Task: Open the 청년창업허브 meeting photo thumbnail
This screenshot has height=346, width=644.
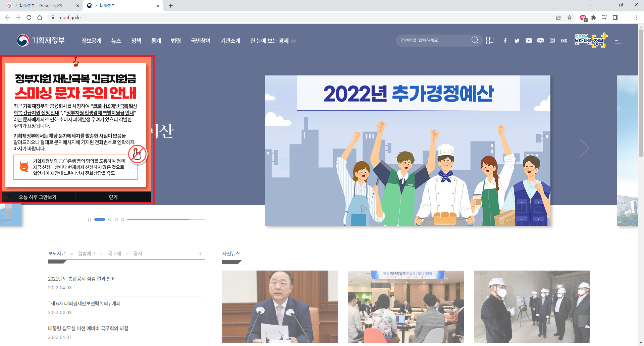Action: click(x=406, y=307)
